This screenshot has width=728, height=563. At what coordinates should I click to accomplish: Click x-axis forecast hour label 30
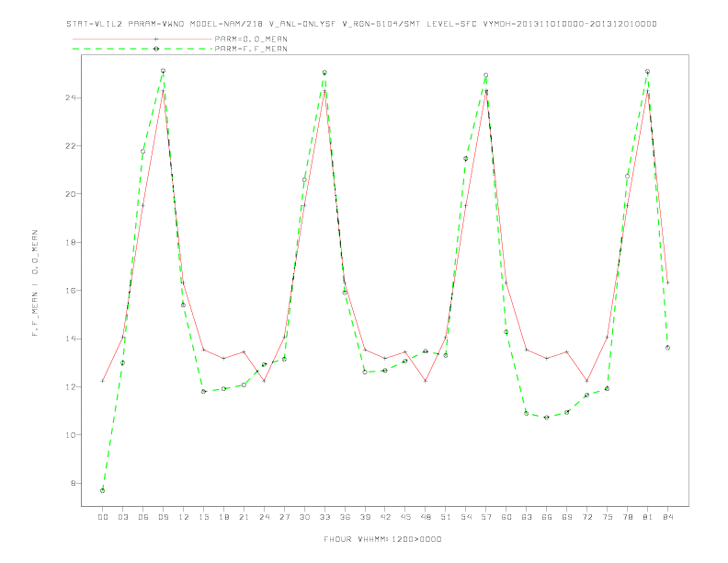(x=304, y=517)
